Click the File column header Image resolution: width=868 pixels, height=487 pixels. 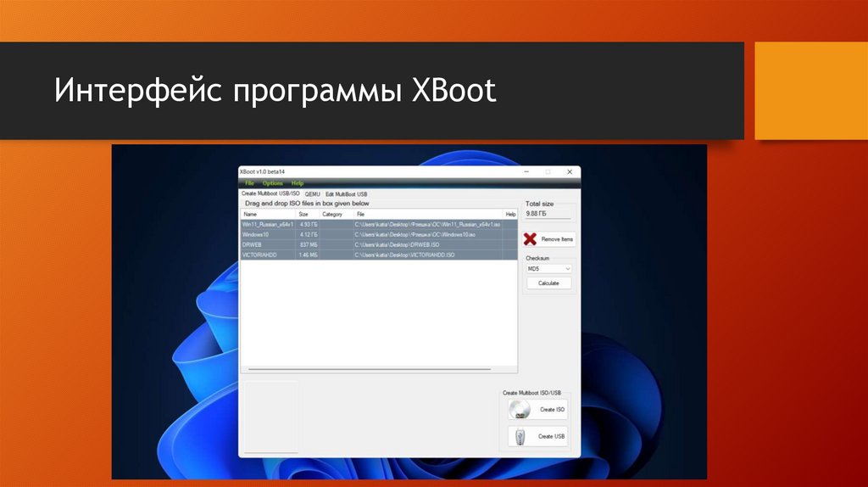(x=427, y=215)
